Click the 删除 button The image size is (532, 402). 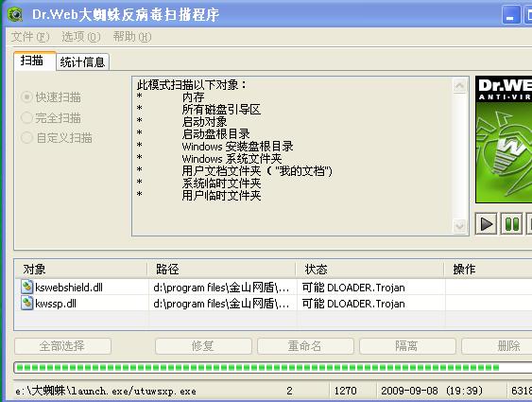pyautogui.click(x=497, y=346)
